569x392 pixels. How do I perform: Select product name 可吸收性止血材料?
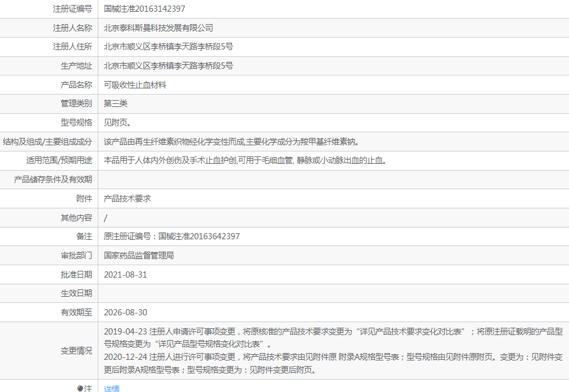[135, 85]
